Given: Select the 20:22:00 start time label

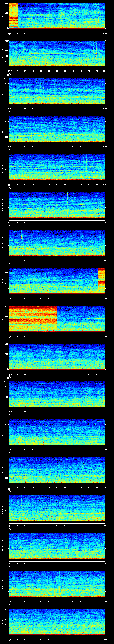Looking at the screenshot, I should tap(9, 336).
